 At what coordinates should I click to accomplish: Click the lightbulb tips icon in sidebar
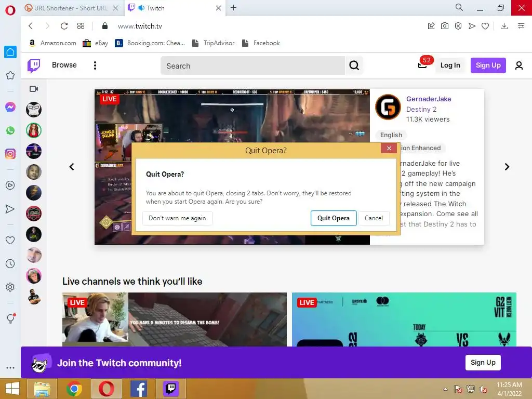pos(11,318)
